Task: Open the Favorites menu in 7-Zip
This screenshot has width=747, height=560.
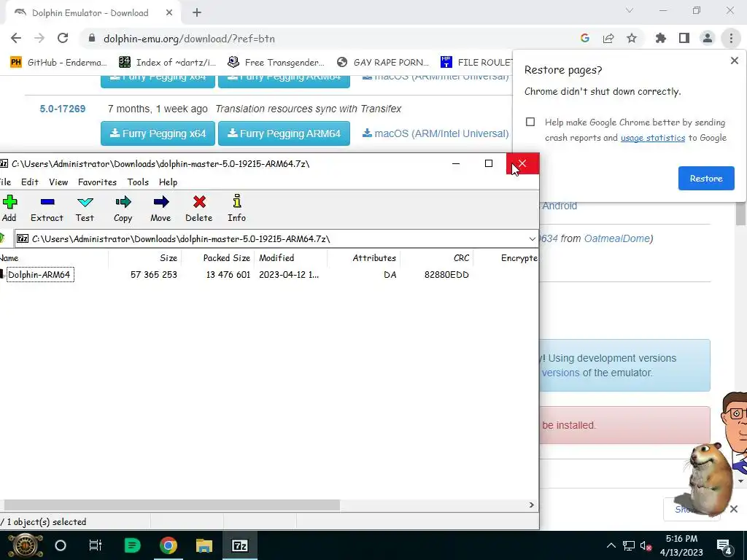Action: (x=97, y=182)
